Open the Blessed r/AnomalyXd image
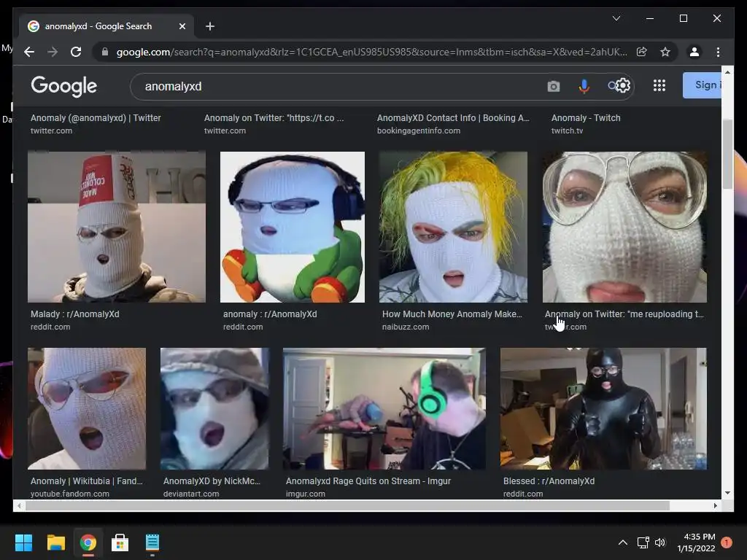 coord(603,408)
